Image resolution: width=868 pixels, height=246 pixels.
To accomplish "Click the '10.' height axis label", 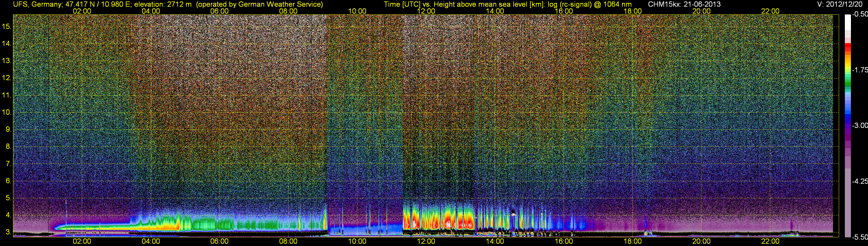I will point(7,112).
